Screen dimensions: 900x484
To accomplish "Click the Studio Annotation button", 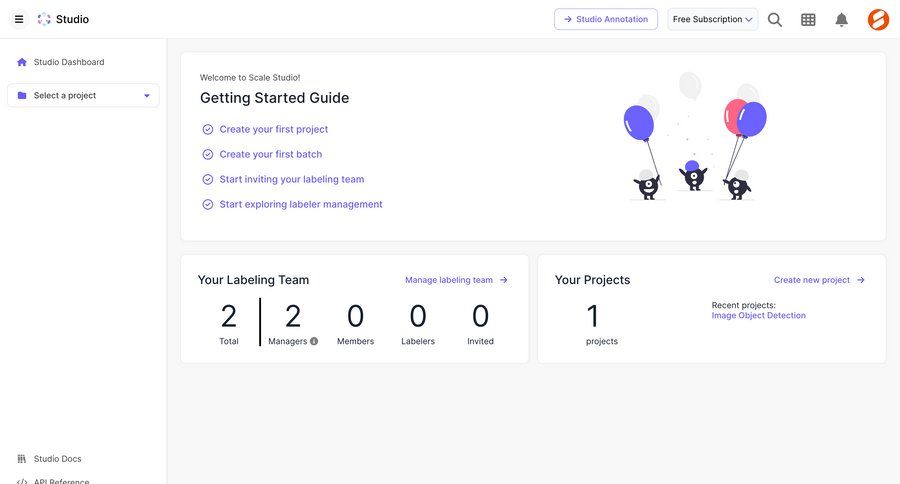I will pos(606,19).
